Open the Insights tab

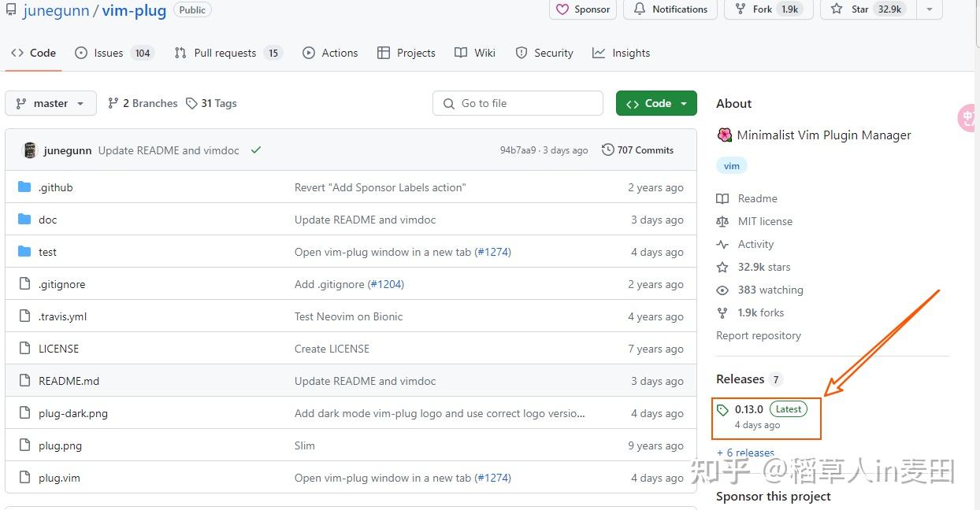622,53
